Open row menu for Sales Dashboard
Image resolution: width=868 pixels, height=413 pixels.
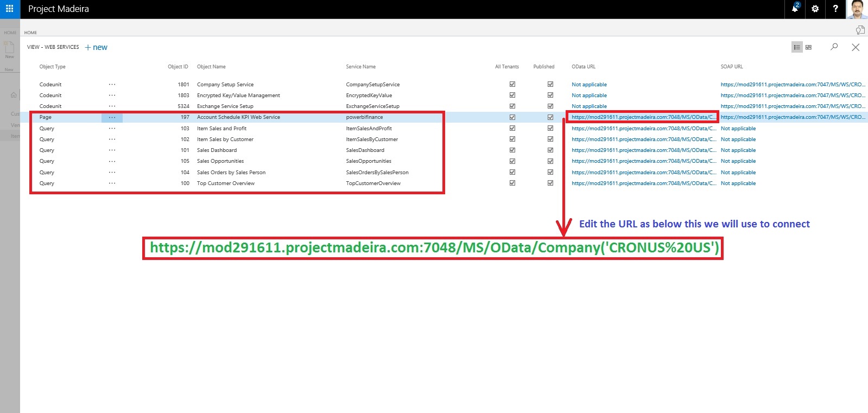(x=112, y=150)
